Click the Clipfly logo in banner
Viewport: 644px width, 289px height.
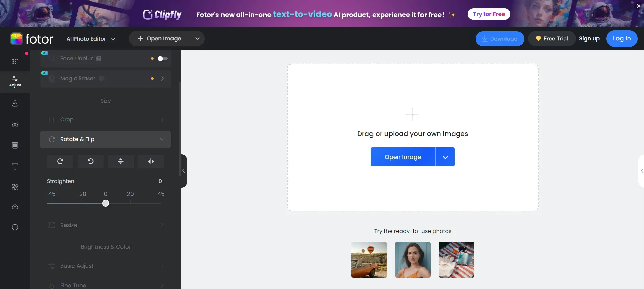tap(162, 14)
